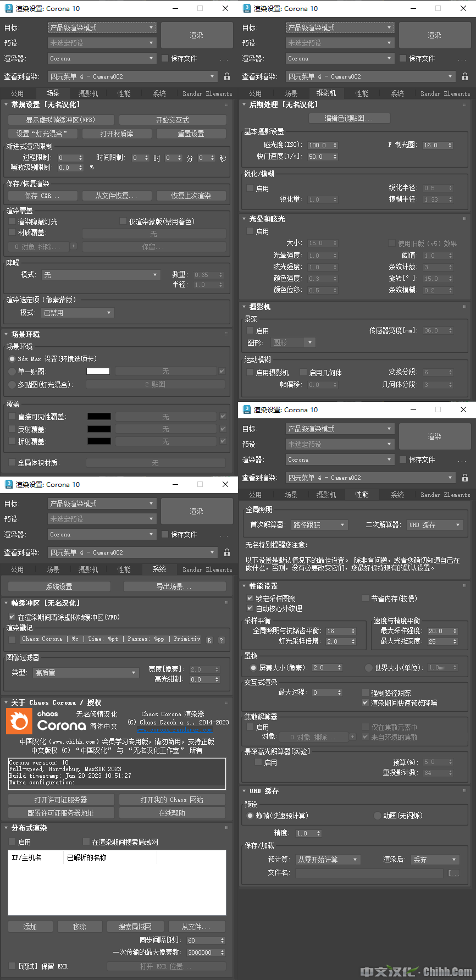Click black swatch beside 直接可见性覆盖
Viewport: 476px width, 980px height.
99,417
